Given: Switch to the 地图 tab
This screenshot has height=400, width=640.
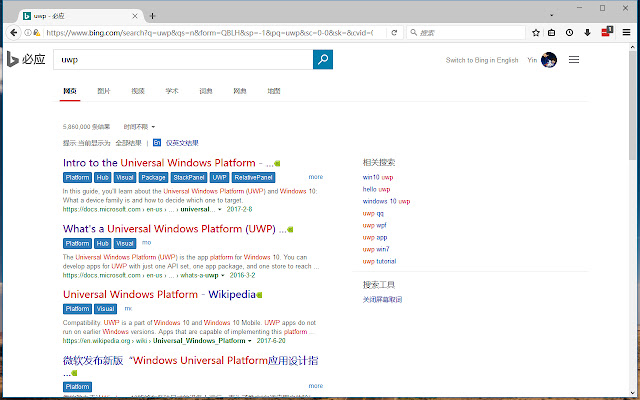Looking at the screenshot, I should pyautogui.click(x=273, y=91).
